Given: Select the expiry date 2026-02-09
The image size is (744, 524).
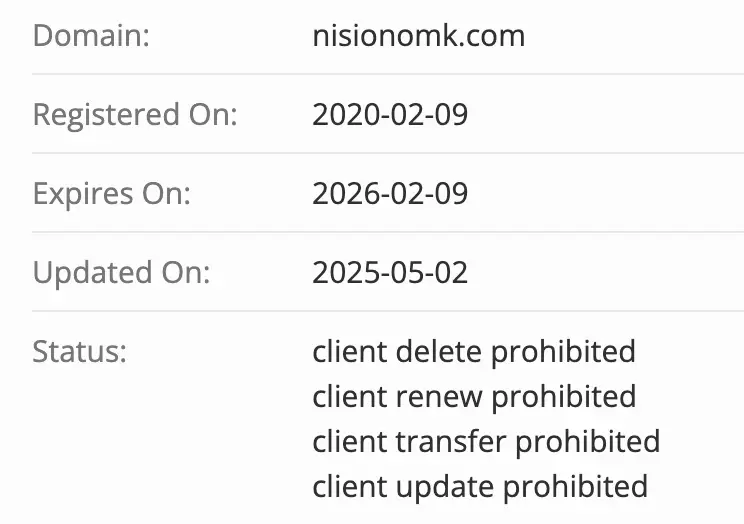Looking at the screenshot, I should coord(390,193).
